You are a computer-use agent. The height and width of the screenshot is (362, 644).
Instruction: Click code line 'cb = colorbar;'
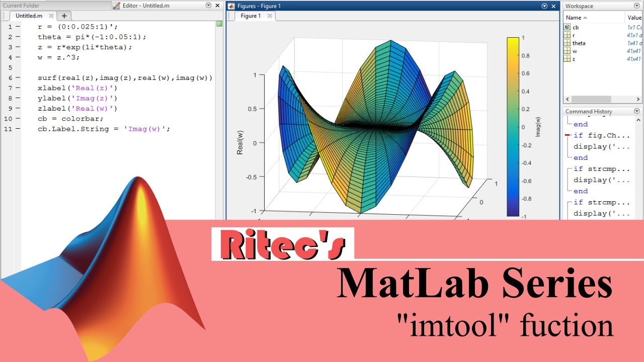(x=70, y=119)
